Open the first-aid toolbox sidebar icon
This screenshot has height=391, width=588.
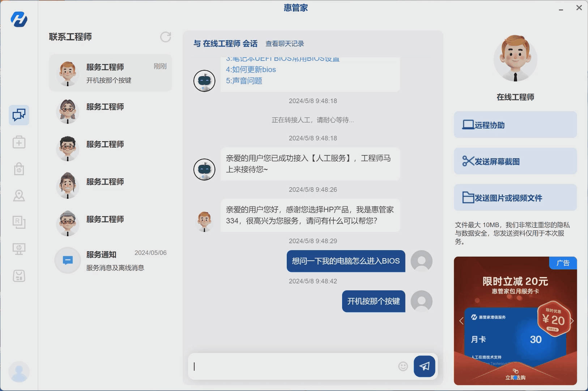click(x=19, y=142)
